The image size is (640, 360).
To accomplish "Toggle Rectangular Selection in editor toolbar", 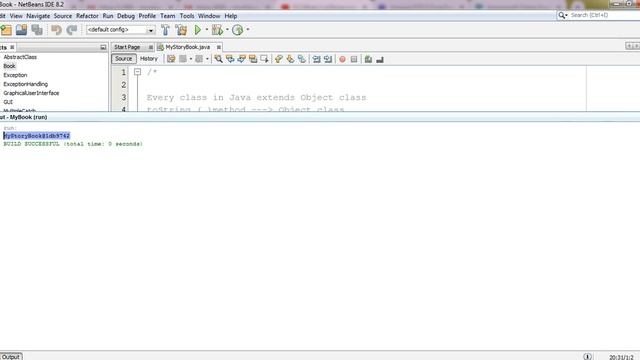I will tap(264, 59).
